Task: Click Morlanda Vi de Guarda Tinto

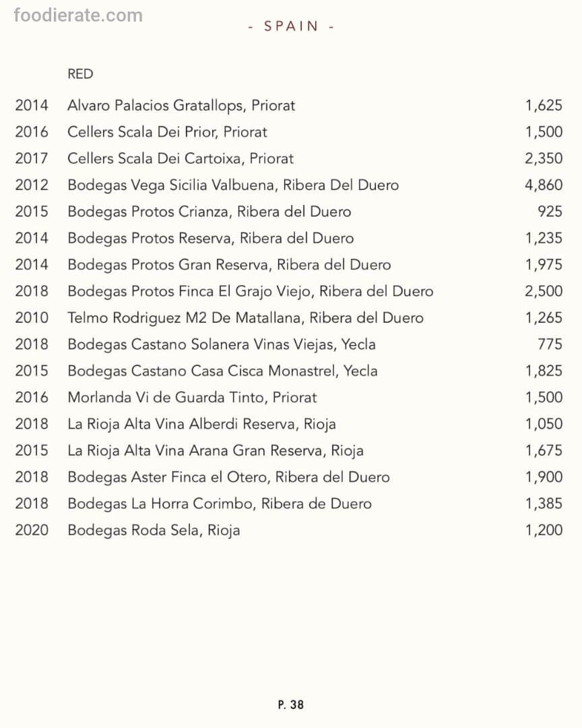Action: [192, 397]
